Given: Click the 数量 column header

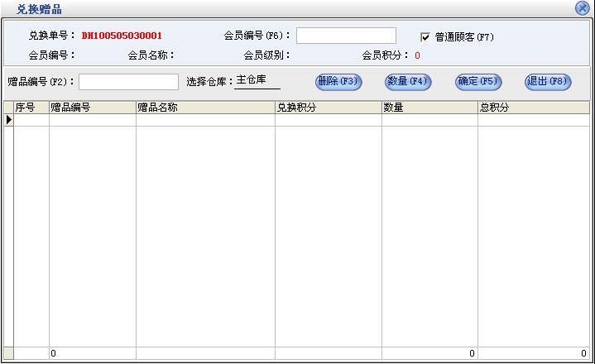Looking at the screenshot, I should 429,108.
